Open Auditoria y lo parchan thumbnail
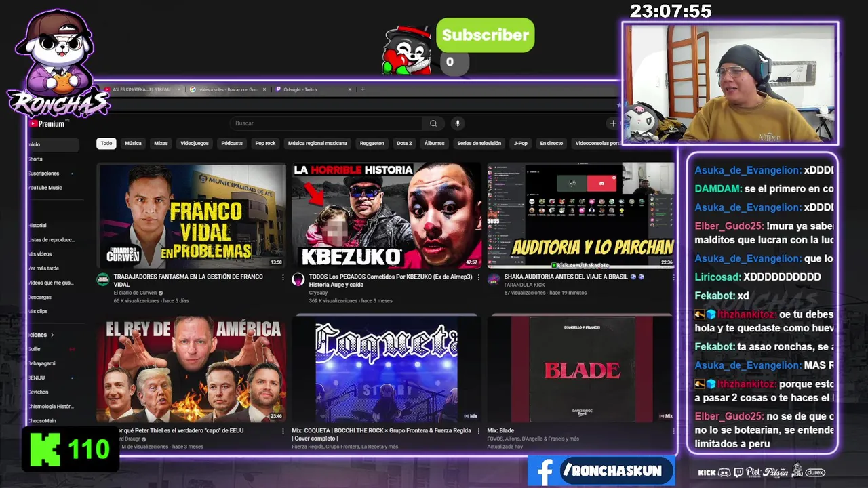This screenshot has height=488, width=868. 581,216
